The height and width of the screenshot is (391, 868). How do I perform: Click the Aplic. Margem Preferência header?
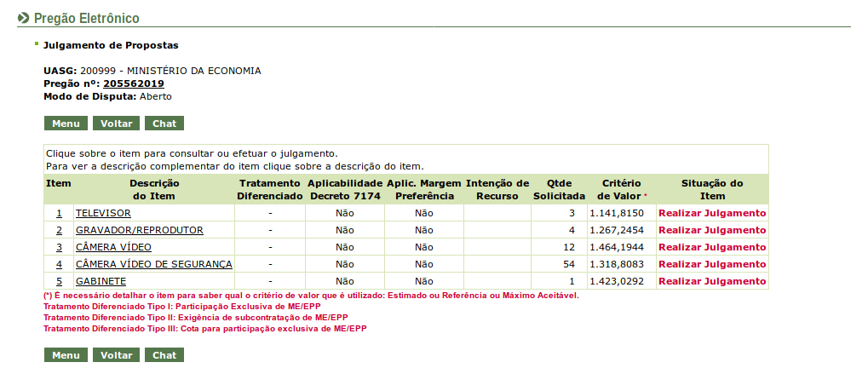coord(423,189)
